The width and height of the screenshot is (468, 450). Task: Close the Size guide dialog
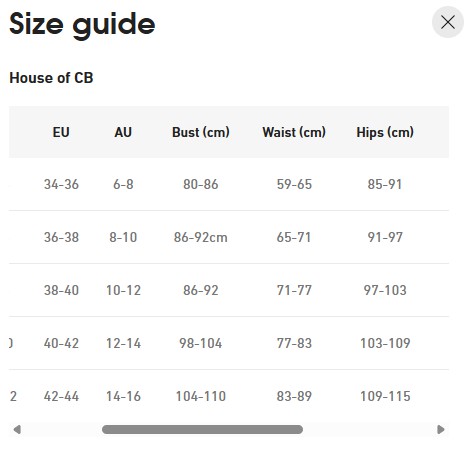(448, 22)
